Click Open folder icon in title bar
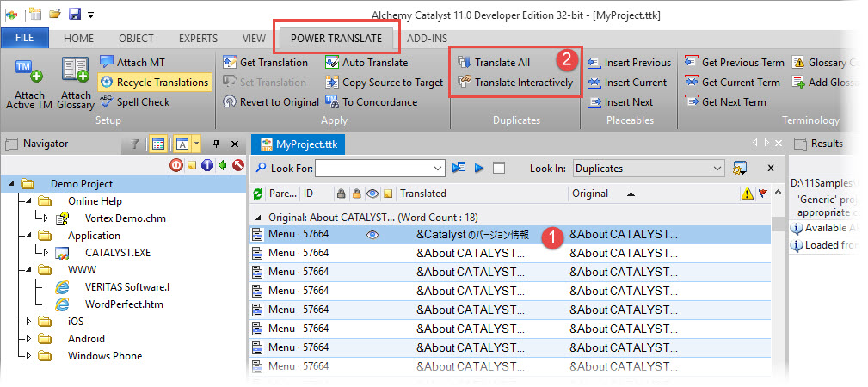 [54, 13]
